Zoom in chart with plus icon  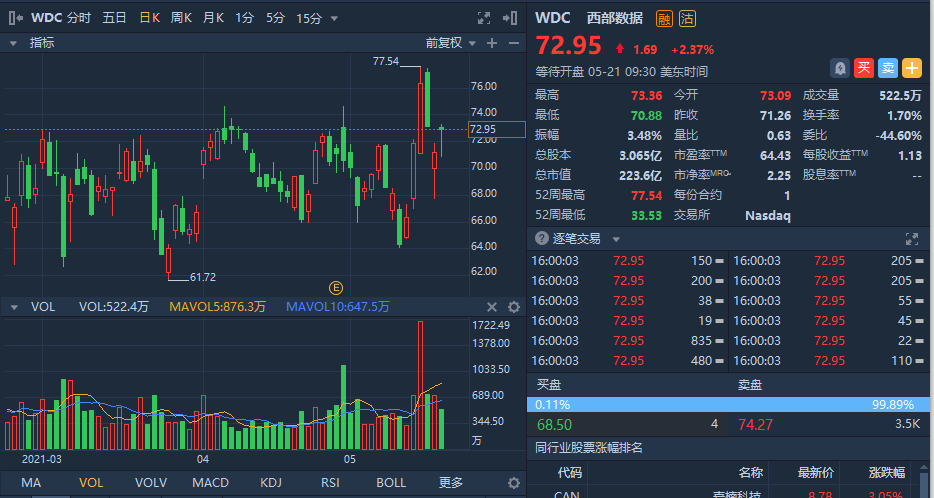click(x=492, y=43)
